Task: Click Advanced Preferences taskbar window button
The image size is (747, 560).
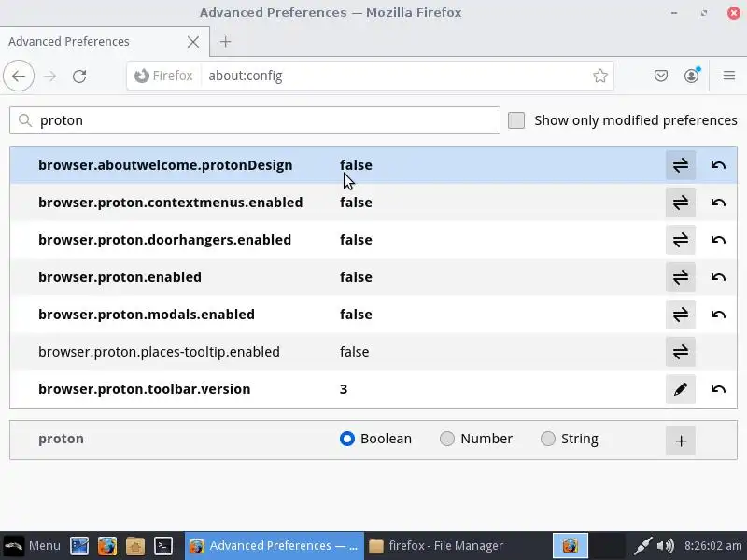Action: (275, 546)
